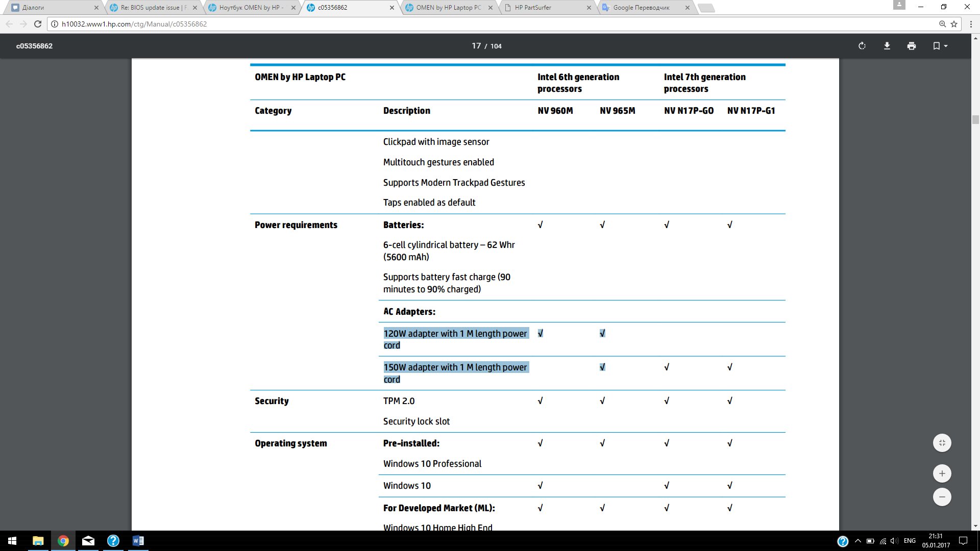Rotate the PDF document clockwise
This screenshot has width=980, height=551.
(862, 46)
